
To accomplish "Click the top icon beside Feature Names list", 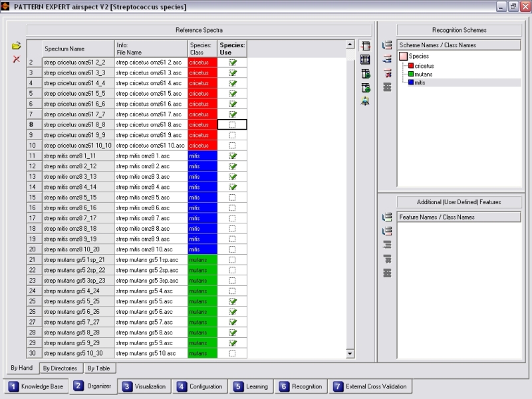I will [387, 217].
